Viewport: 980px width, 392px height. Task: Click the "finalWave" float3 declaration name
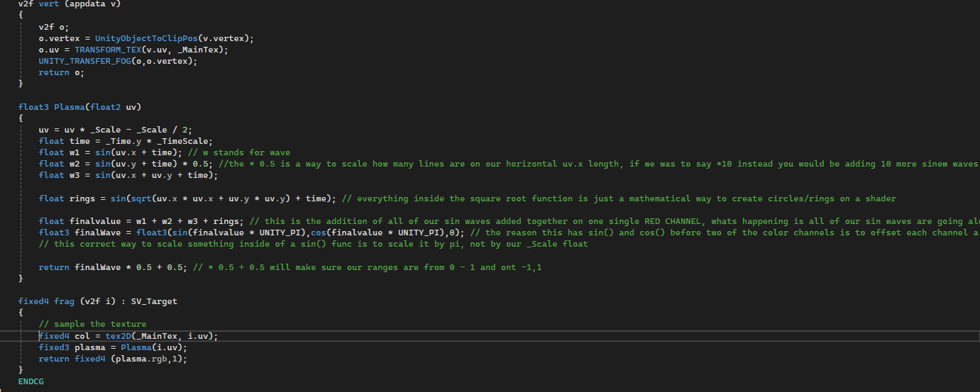coord(92,233)
